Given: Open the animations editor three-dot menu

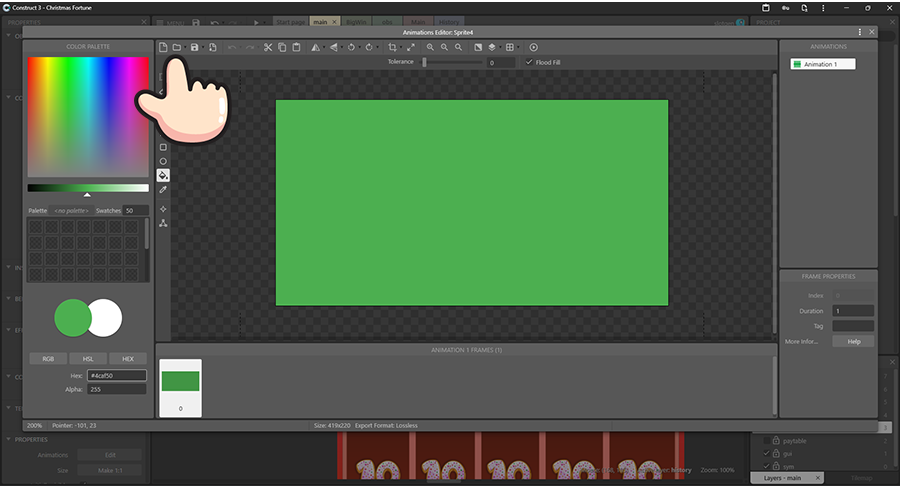Looking at the screenshot, I should tap(860, 32).
